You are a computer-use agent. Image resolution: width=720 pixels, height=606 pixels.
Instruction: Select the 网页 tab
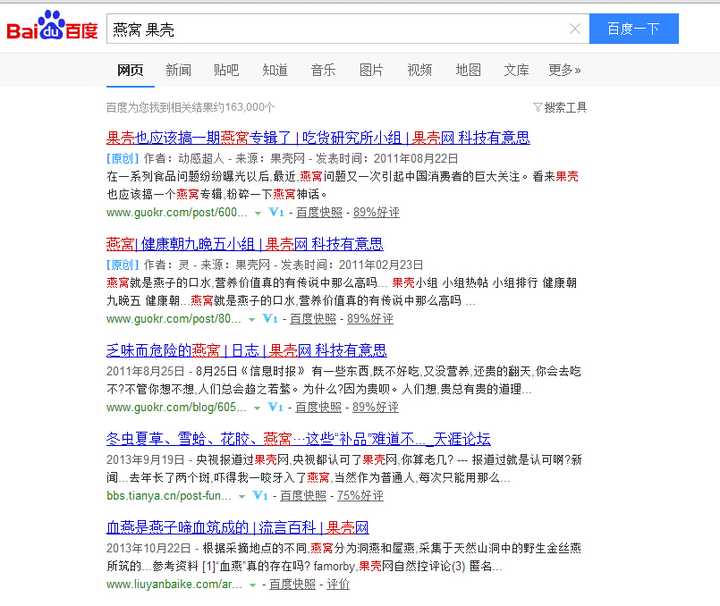click(x=130, y=70)
